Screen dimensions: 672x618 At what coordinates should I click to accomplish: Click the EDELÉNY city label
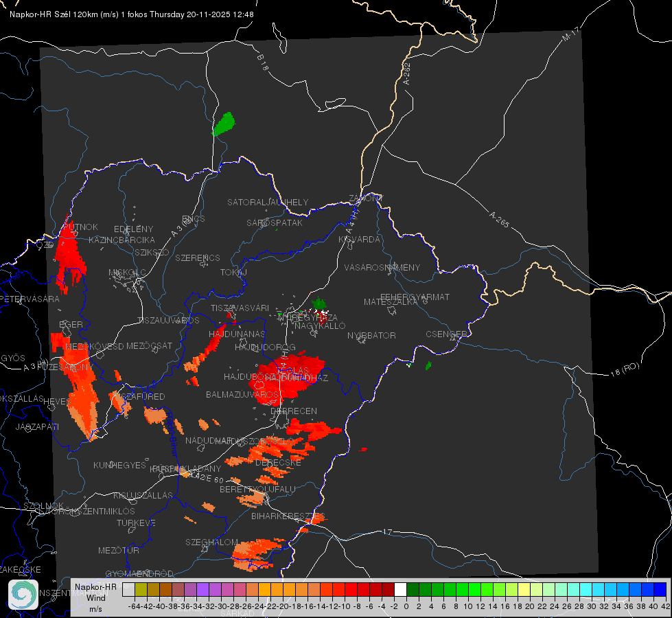coord(133,229)
